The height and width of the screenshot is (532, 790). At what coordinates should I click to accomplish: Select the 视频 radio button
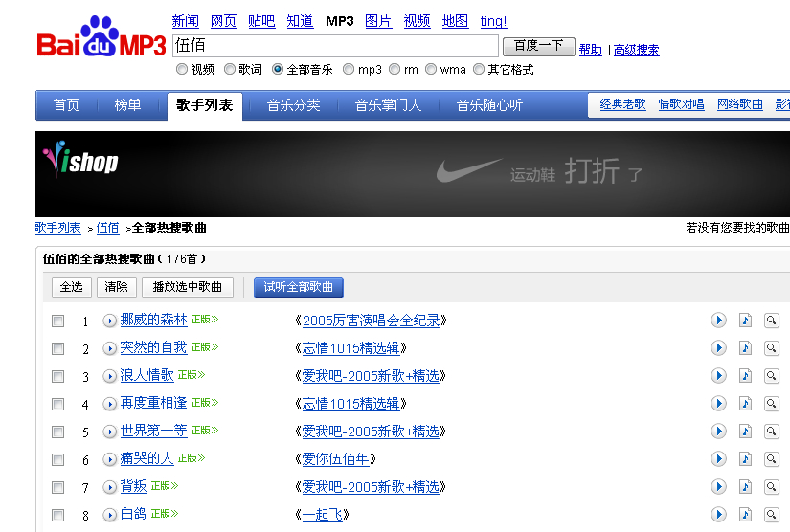[182, 69]
